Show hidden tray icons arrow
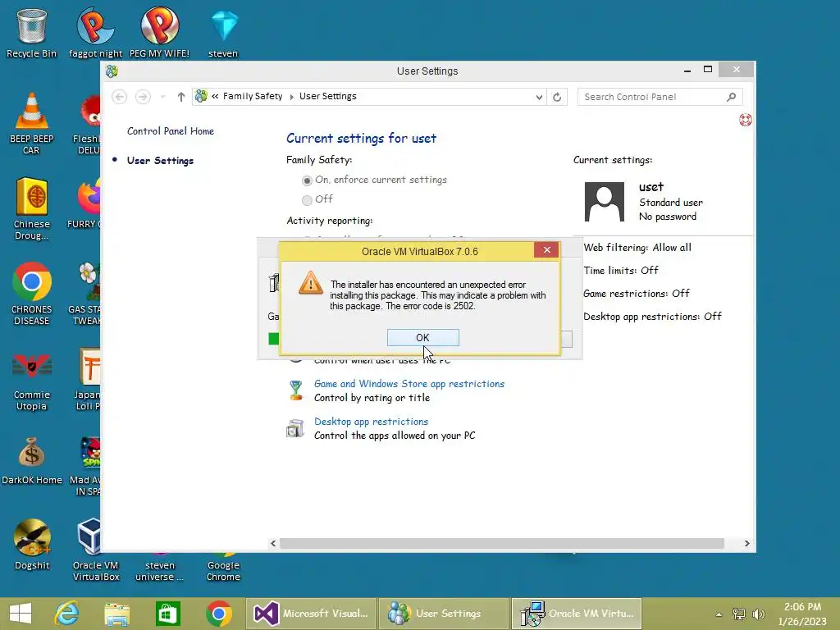The width and height of the screenshot is (840, 630). click(x=719, y=614)
